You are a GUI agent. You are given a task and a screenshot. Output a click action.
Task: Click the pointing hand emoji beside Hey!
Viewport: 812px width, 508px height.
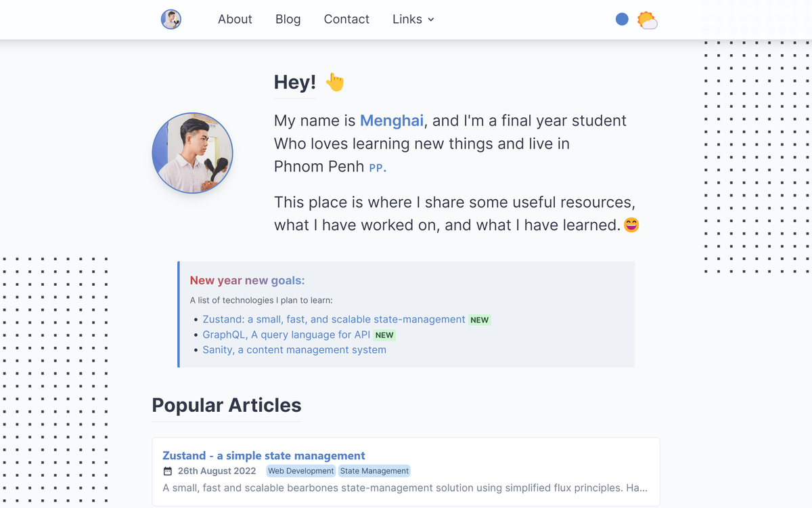335,82
